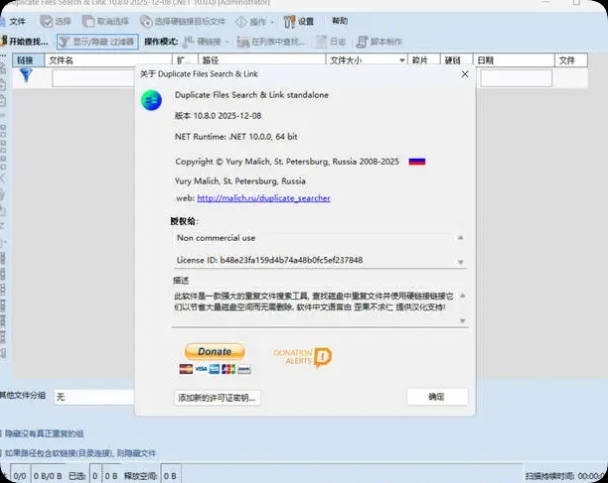Screen dimensions: 608x483
Task: Click the Donate PayPal button
Action: [214, 352]
